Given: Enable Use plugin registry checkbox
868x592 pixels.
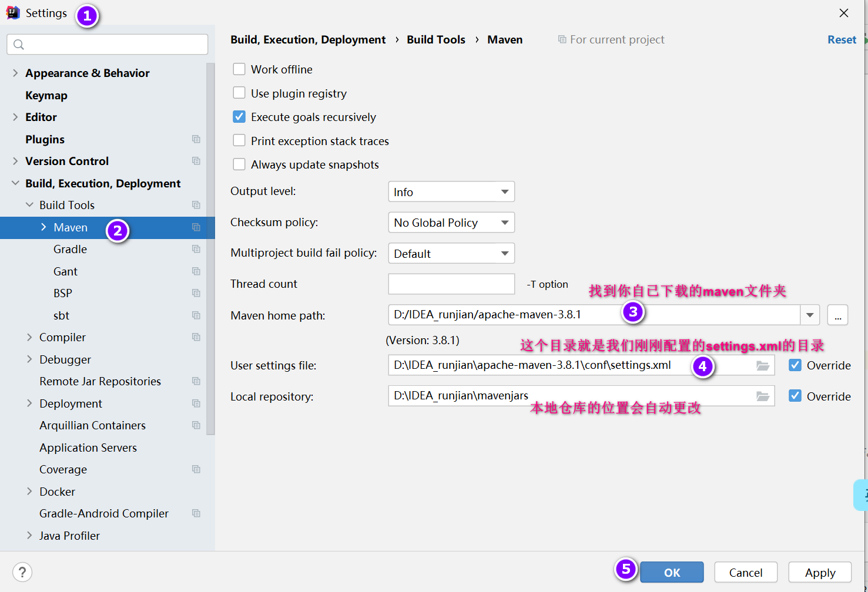Looking at the screenshot, I should [x=239, y=93].
